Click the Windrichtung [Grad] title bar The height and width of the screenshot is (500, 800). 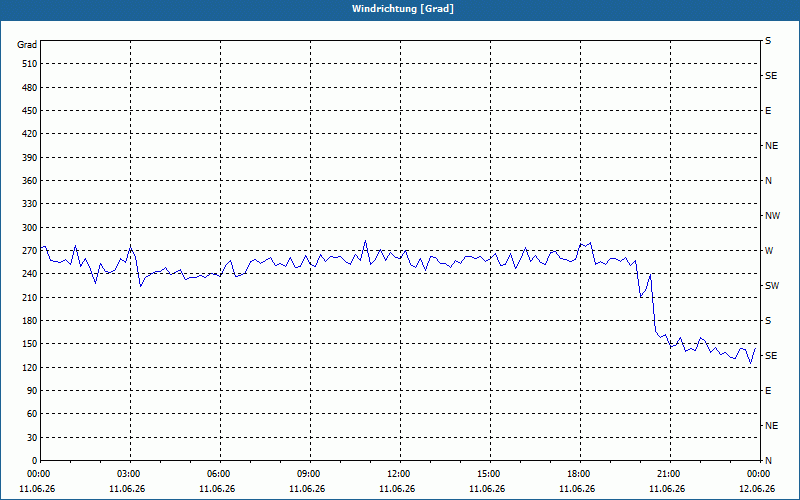[400, 9]
